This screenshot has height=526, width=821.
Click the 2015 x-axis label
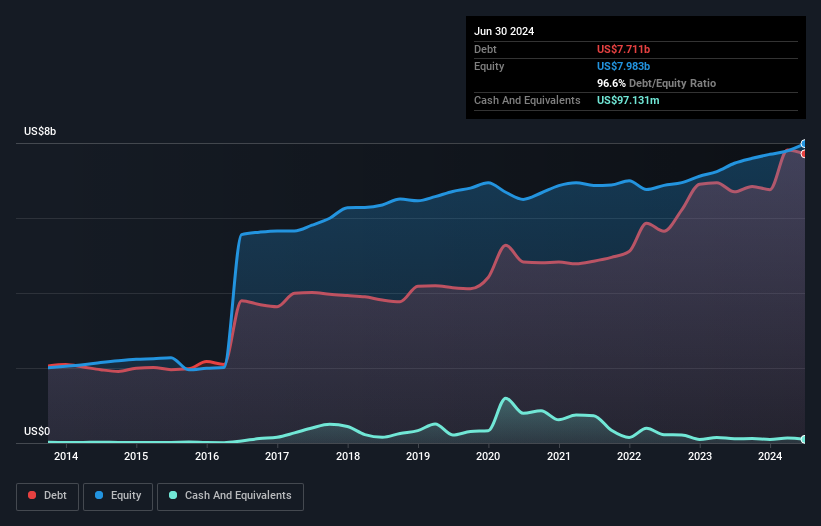click(136, 456)
